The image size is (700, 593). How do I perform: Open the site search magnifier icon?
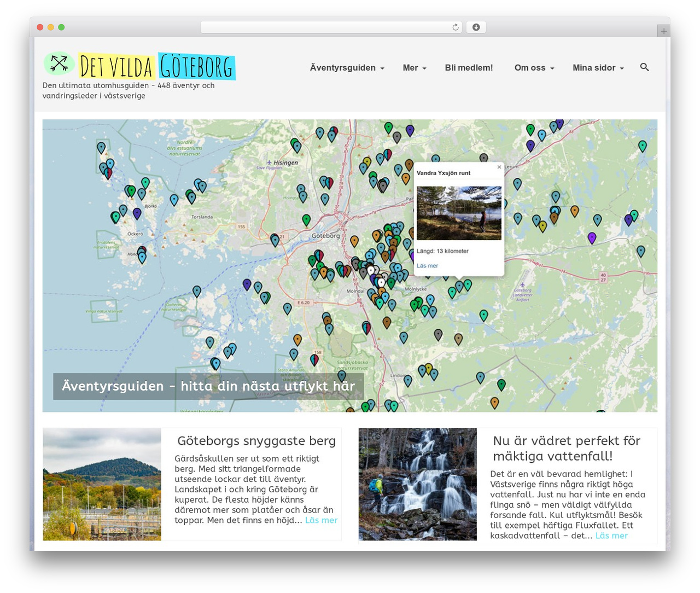click(x=644, y=67)
